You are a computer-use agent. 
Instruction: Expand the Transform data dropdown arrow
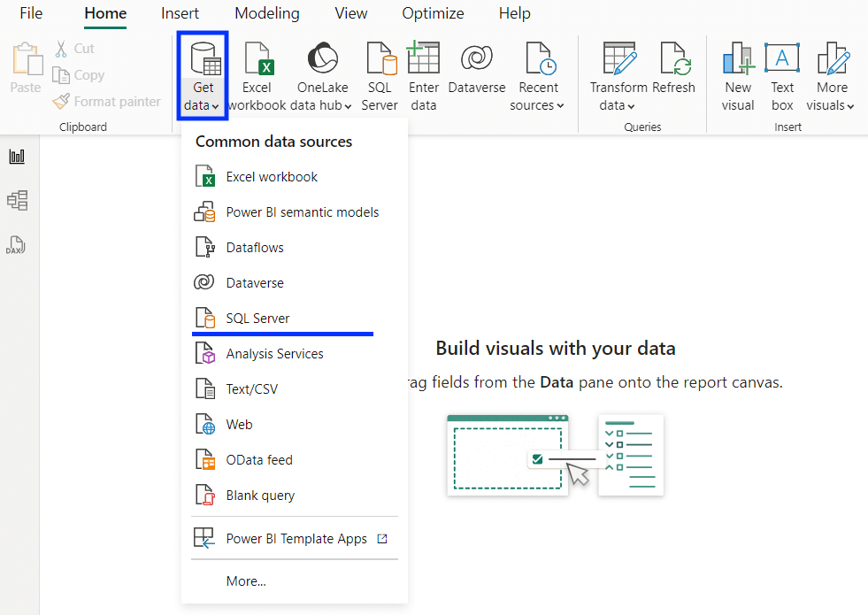[631, 106]
